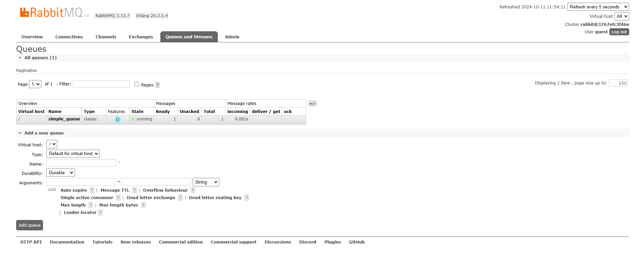
Task: Sort by the Name column header
Action: click(x=55, y=112)
